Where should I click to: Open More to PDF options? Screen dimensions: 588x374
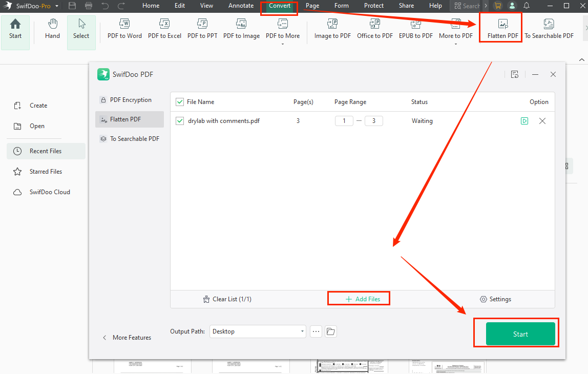coord(456,31)
